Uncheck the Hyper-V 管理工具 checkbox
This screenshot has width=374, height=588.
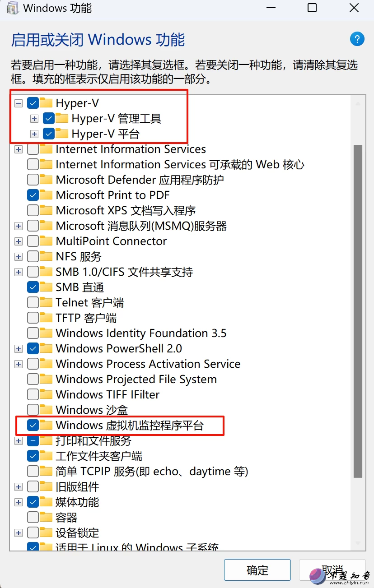[x=49, y=118]
